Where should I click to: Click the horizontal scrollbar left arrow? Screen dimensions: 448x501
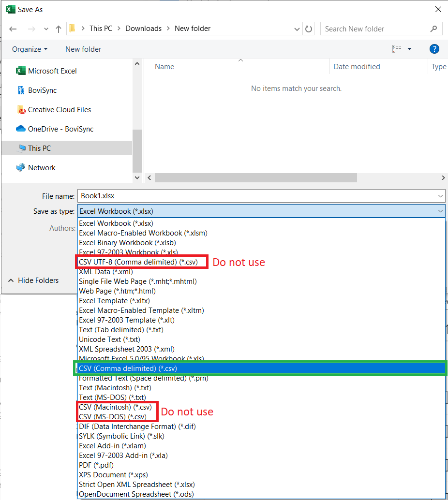point(149,177)
